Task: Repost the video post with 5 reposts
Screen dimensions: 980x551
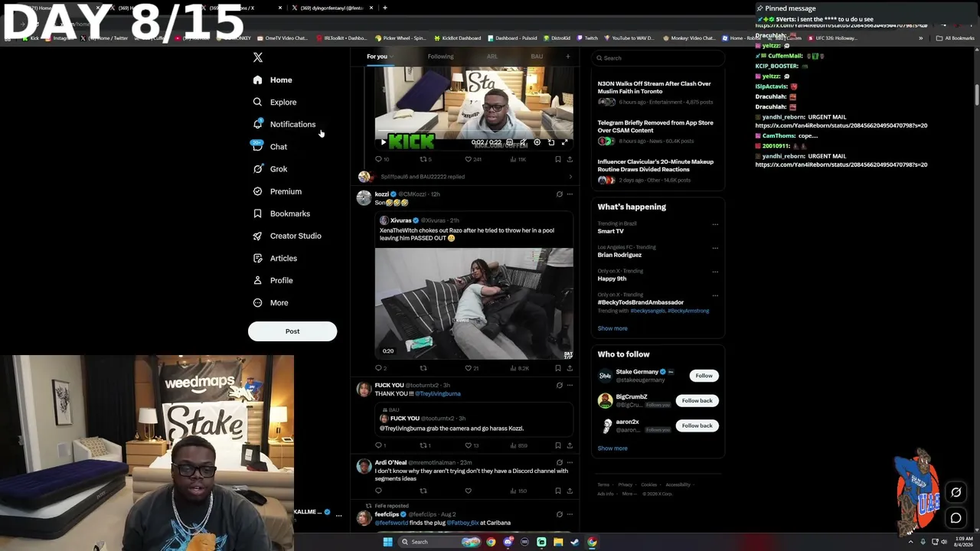Action: coord(425,159)
